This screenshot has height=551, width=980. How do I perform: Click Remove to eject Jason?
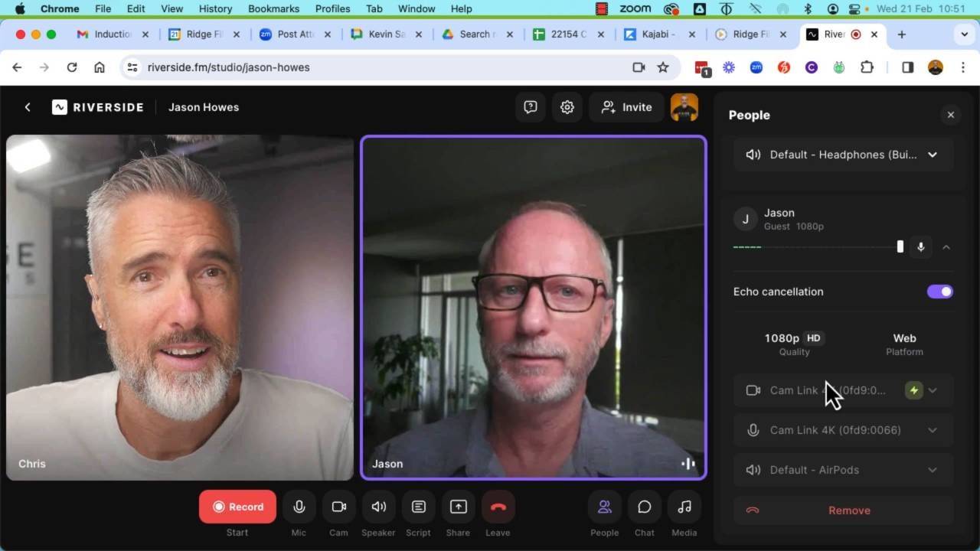point(848,510)
